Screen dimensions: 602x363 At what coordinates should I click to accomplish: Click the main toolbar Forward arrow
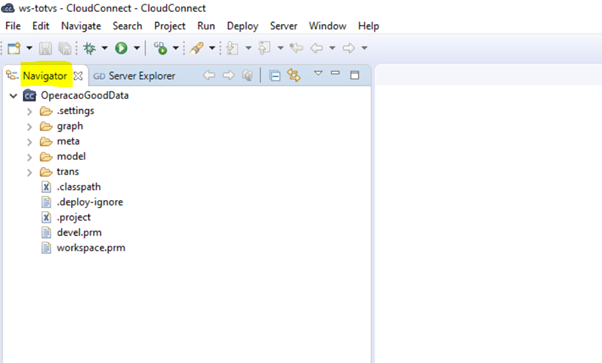(x=349, y=48)
